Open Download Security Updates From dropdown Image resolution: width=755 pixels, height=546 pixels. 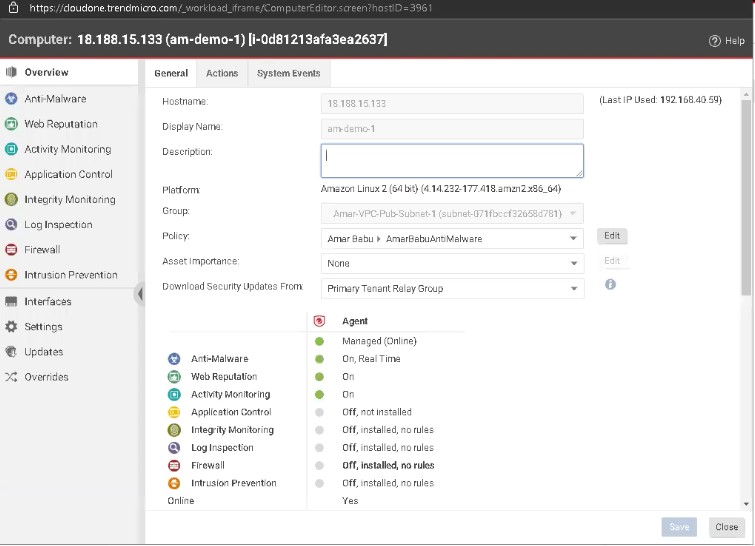(452, 288)
